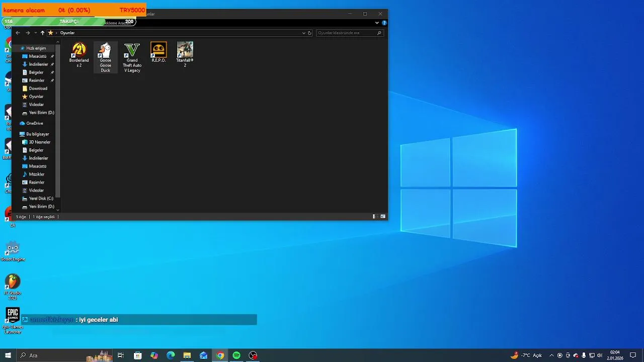Switch to details view in status bar
644x362 pixels.
tap(375, 217)
